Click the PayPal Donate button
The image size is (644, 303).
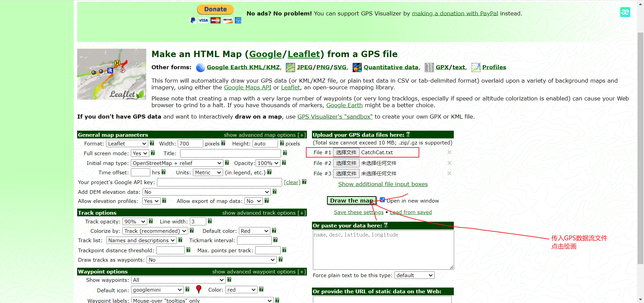(x=215, y=9)
